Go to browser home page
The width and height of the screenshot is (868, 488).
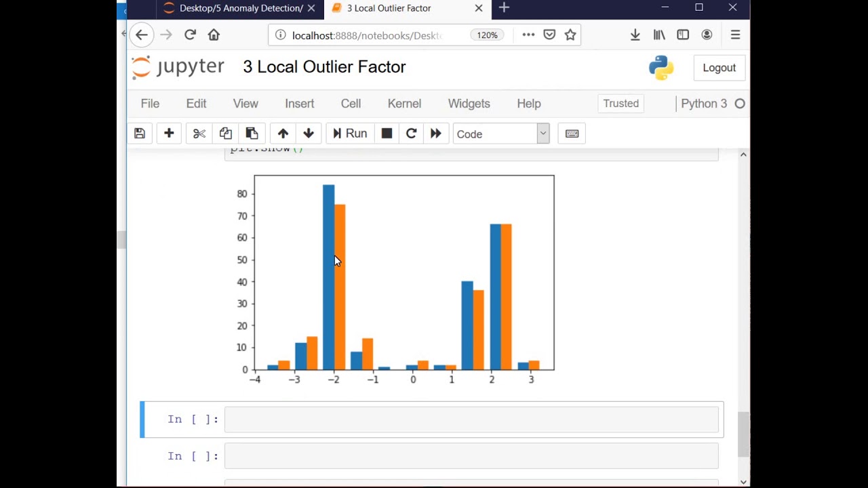tap(214, 35)
